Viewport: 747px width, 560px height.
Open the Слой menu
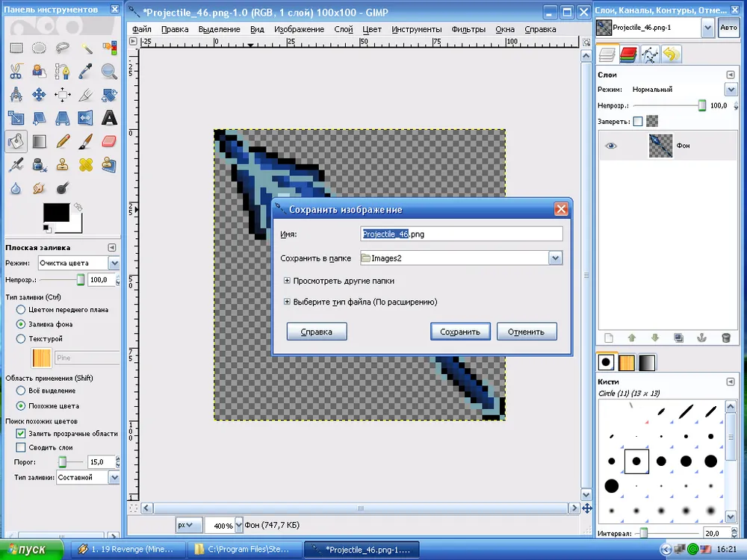click(x=344, y=29)
